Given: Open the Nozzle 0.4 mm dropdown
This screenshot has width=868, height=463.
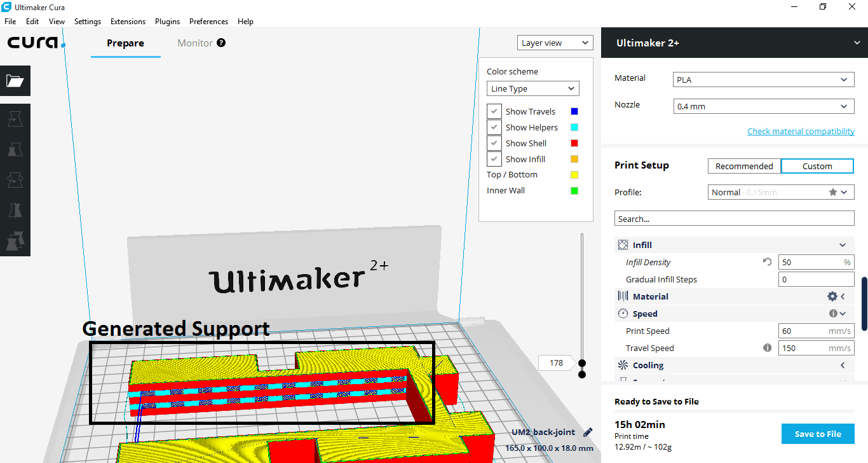Looking at the screenshot, I should [763, 106].
